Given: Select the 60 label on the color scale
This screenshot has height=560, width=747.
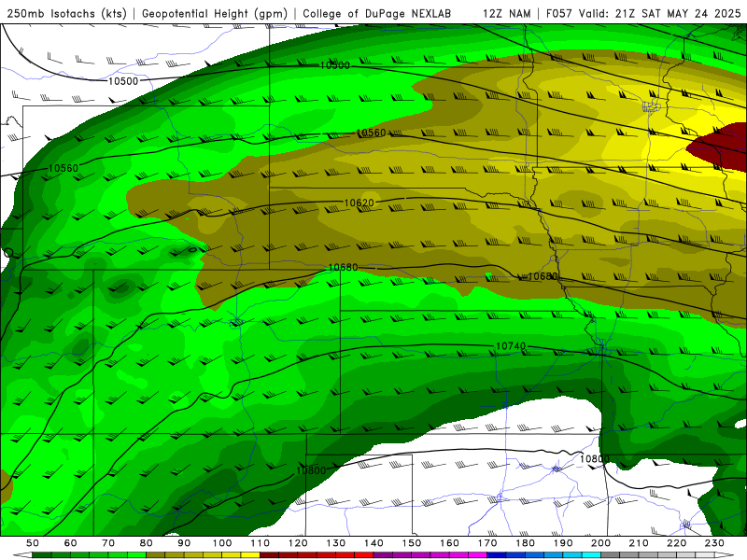Looking at the screenshot, I should pos(71,543).
